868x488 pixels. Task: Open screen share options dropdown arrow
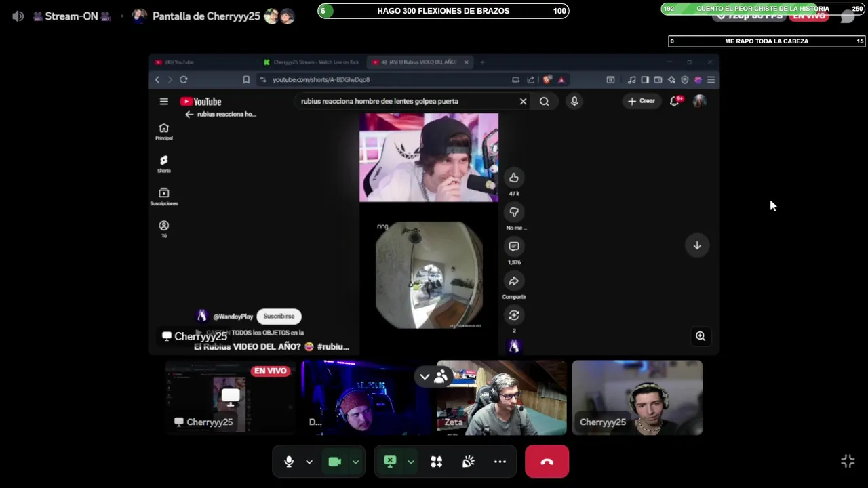pos(411,462)
